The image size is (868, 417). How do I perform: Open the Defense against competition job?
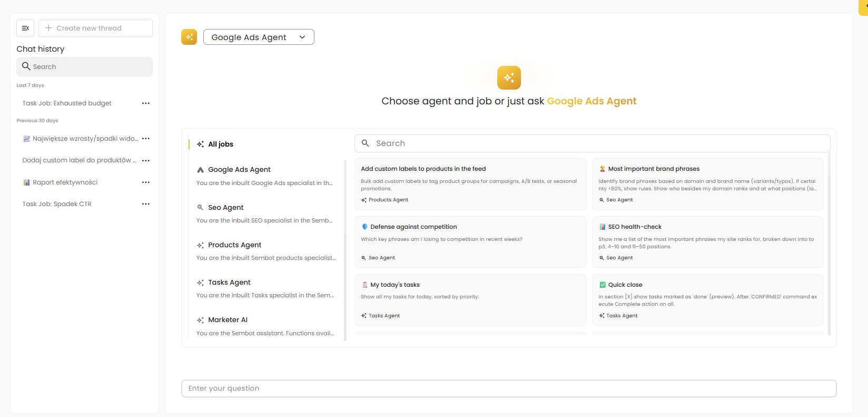click(x=470, y=241)
